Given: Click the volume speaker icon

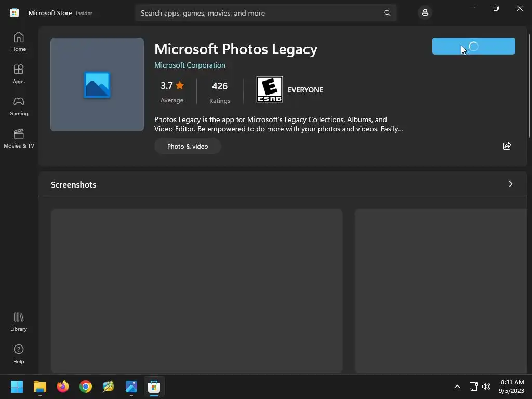Looking at the screenshot, I should click(x=486, y=387).
